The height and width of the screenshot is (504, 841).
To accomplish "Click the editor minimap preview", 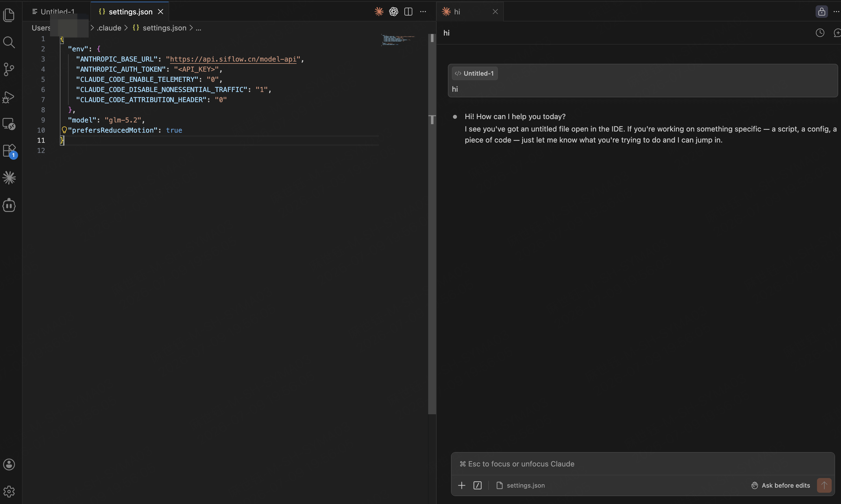I will [x=398, y=40].
